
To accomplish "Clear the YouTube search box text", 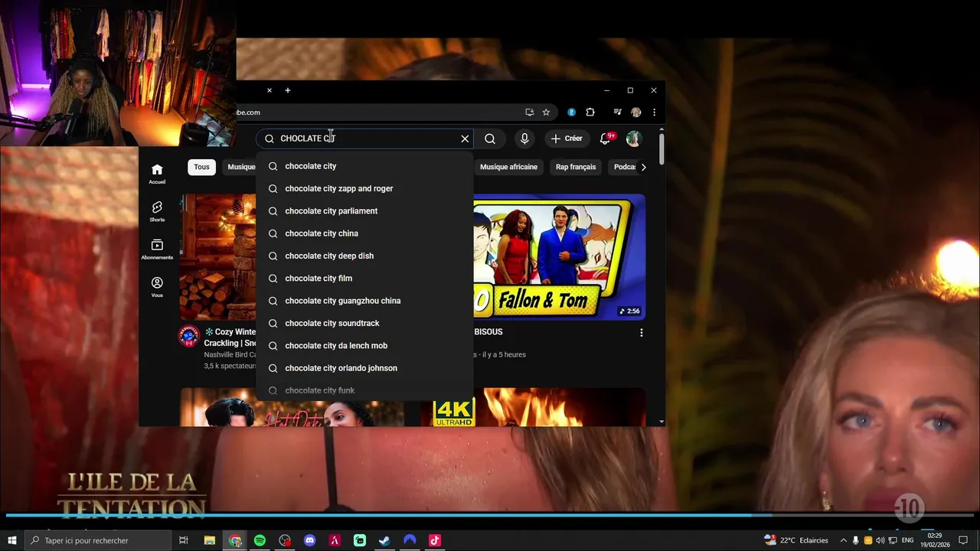I will [x=465, y=139].
